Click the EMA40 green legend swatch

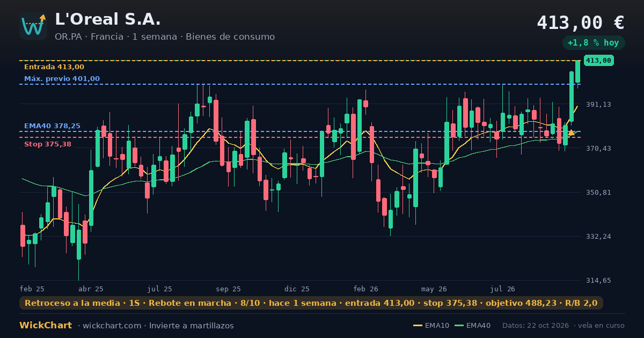click(459, 326)
